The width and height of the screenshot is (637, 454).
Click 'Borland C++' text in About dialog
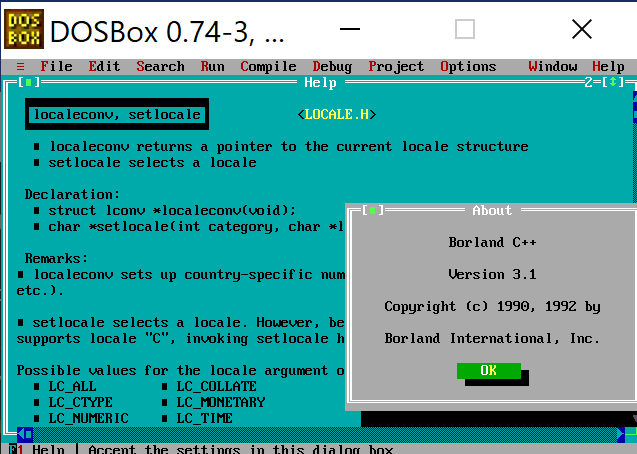pos(492,242)
